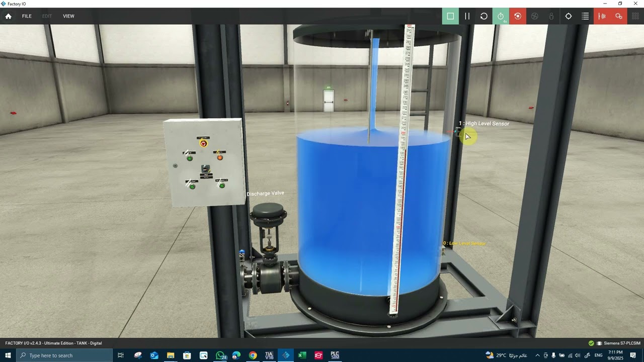
Task: Push the red emergency stop button
Action: click(x=203, y=143)
